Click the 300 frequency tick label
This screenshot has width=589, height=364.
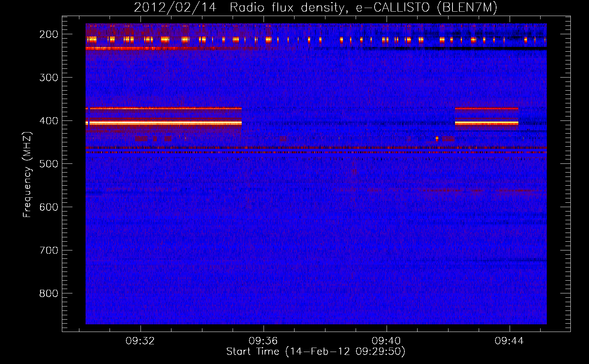coord(49,78)
